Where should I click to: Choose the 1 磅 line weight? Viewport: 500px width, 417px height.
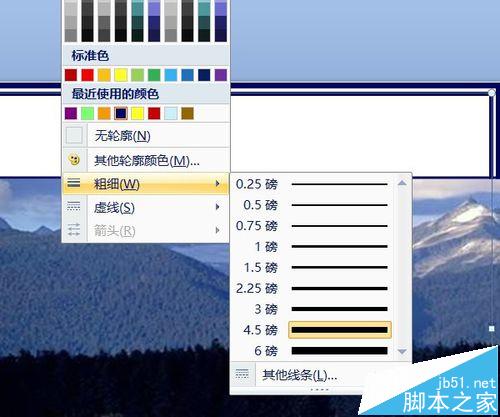[313, 247]
